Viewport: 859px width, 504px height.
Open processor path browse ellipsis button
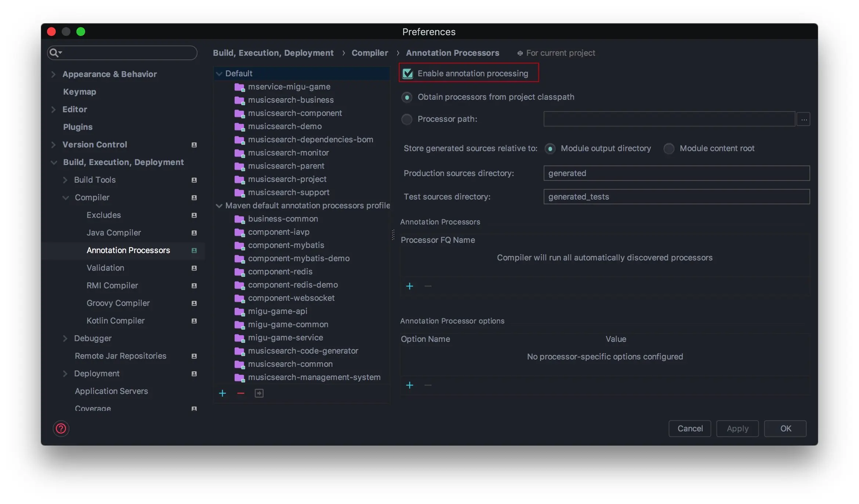pyautogui.click(x=804, y=119)
